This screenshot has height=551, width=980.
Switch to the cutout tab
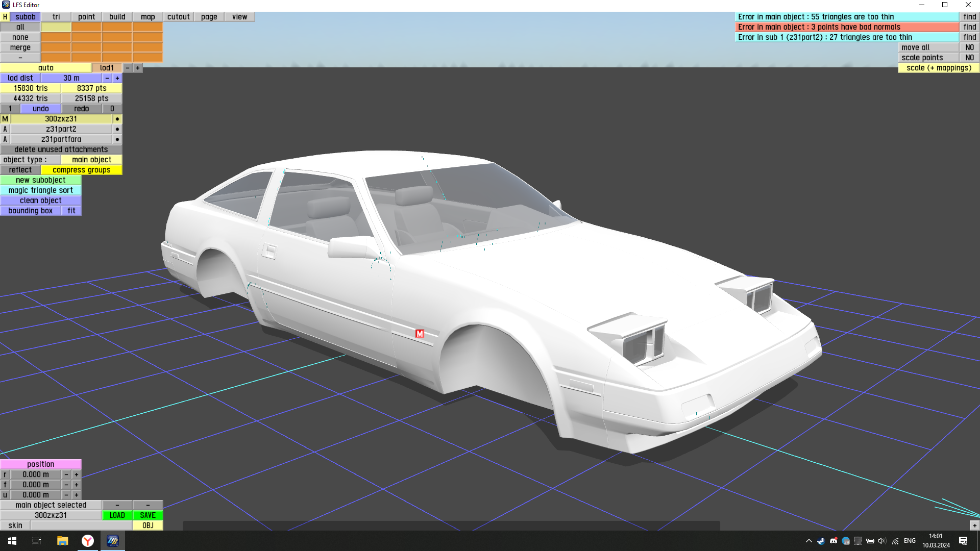tap(178, 17)
